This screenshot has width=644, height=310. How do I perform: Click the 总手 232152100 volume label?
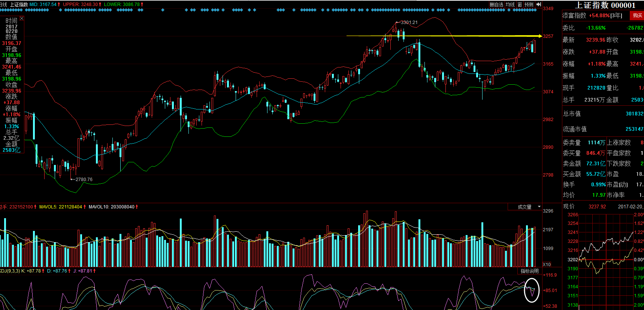click(x=18, y=207)
